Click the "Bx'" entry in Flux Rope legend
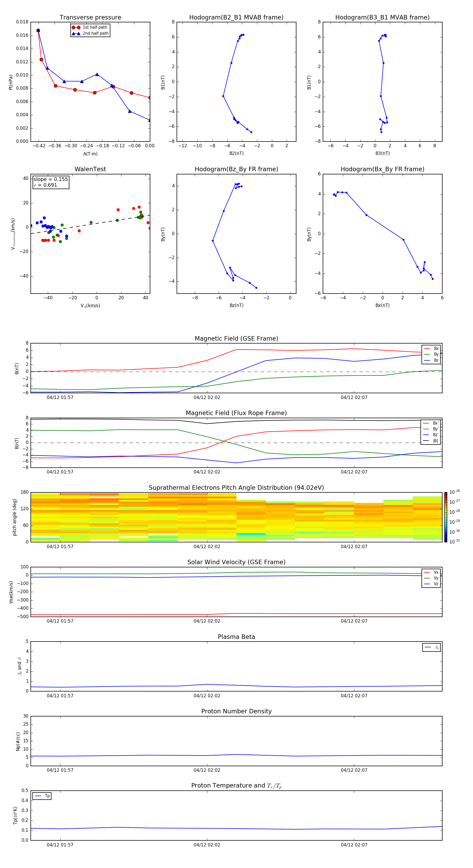Viewport: 473px width, 868px height. [431, 423]
